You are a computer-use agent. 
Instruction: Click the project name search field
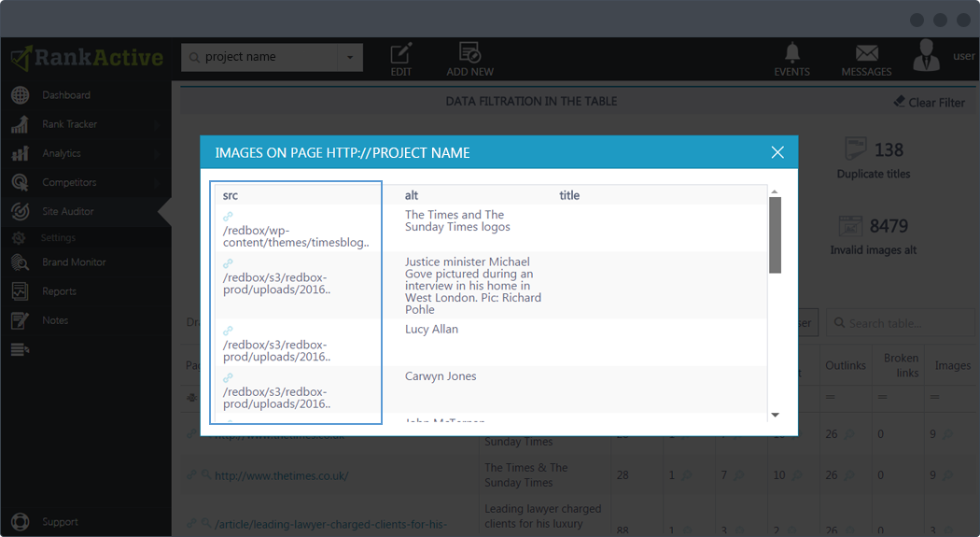(260, 57)
